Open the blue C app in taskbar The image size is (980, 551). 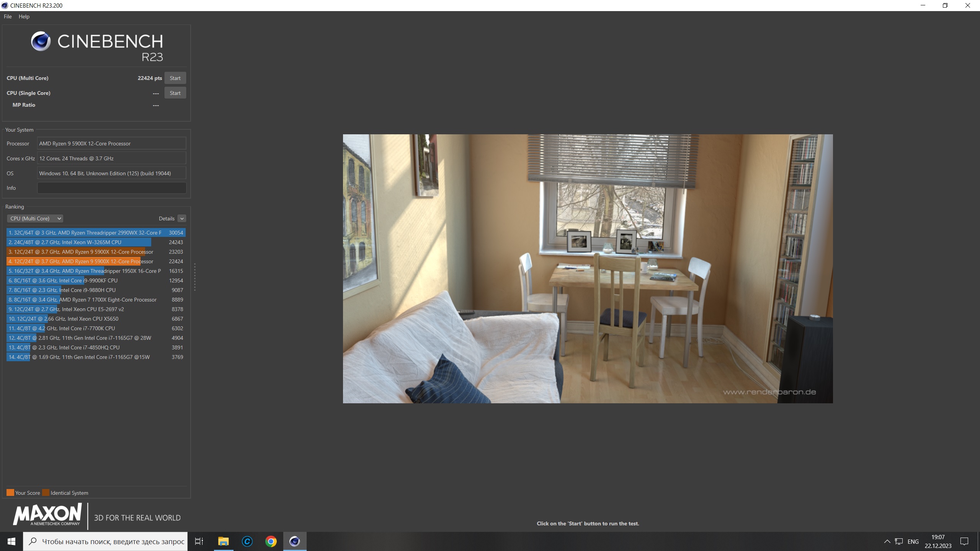click(247, 541)
